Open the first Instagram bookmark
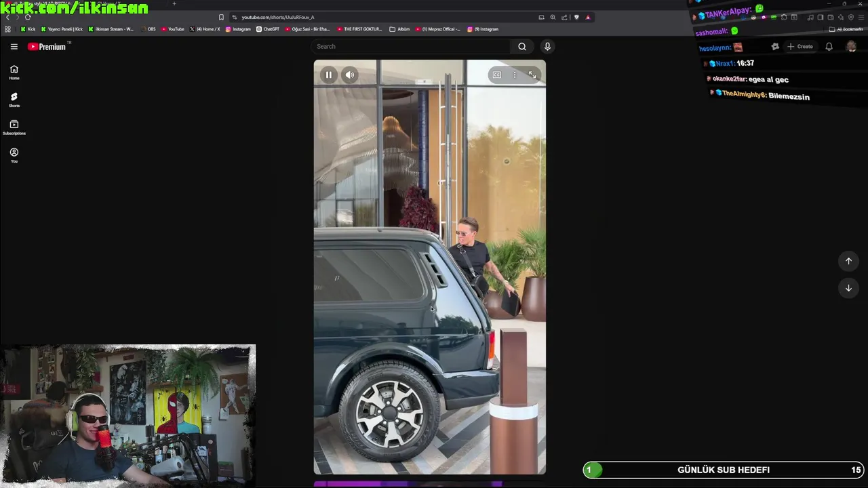The width and height of the screenshot is (868, 488). (x=238, y=29)
